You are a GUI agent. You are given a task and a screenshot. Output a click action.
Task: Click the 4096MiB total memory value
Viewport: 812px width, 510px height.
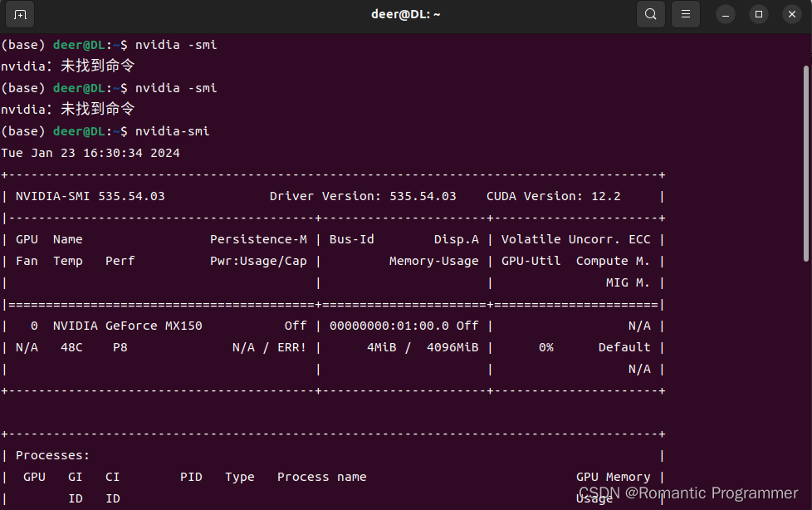tap(452, 347)
